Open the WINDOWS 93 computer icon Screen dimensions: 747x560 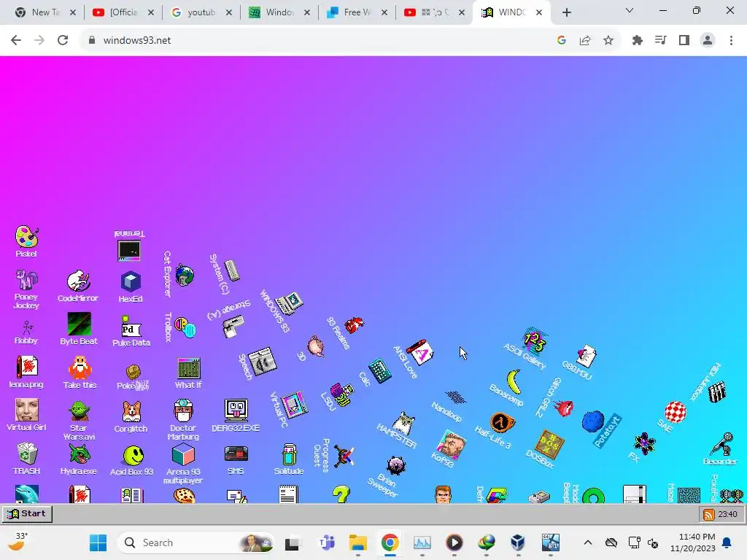[x=290, y=303]
